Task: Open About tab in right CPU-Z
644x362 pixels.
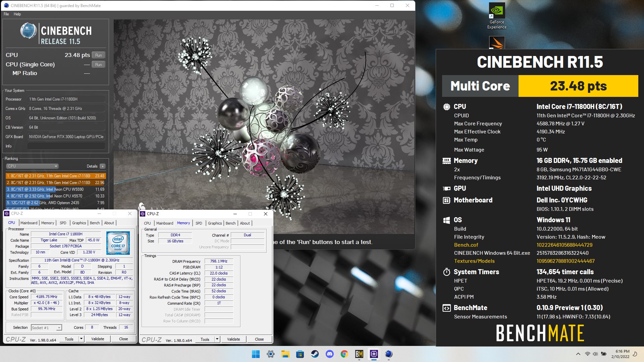Action: 245,223
